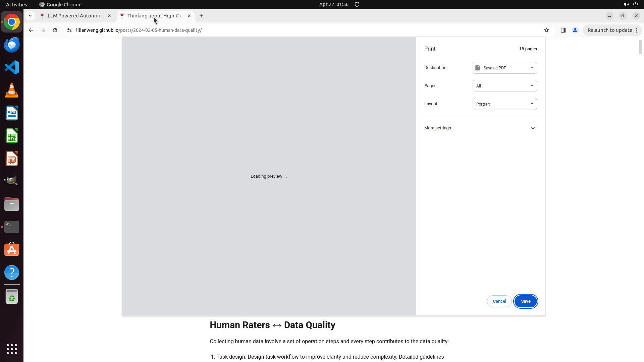Open the tab search dropdown arrow
Viewport: 644px width, 362px height.
pyautogui.click(x=30, y=16)
